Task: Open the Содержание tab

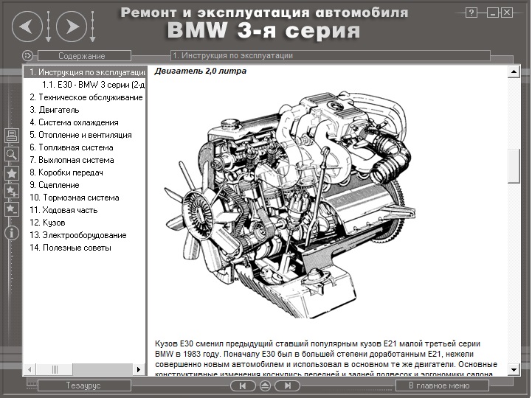Action: (x=84, y=55)
